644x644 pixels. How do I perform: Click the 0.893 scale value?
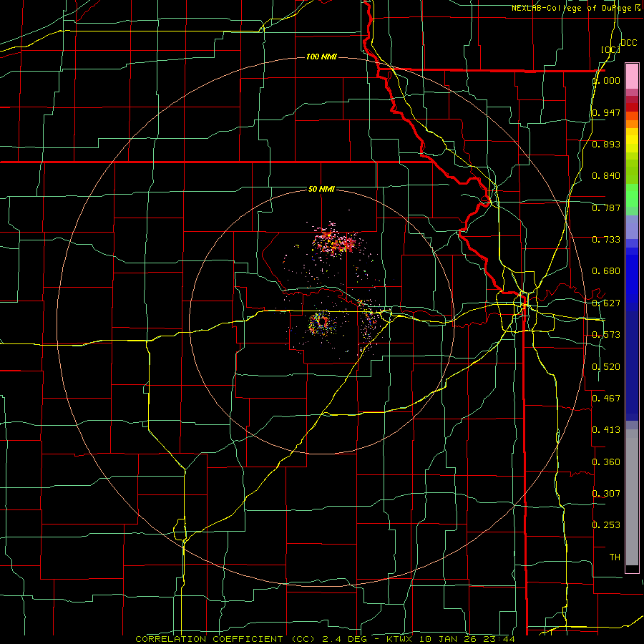606,144
